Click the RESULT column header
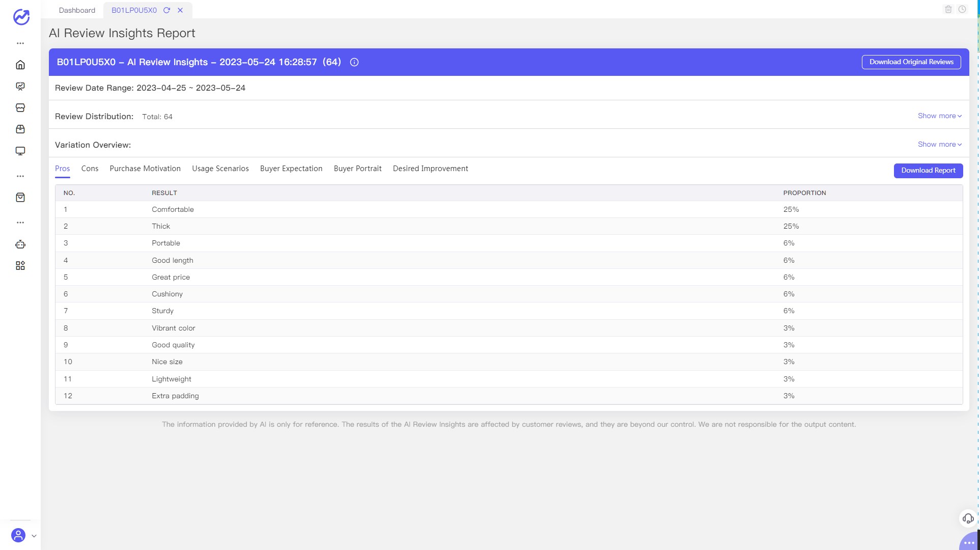Viewport: 980px width, 550px height. (164, 193)
